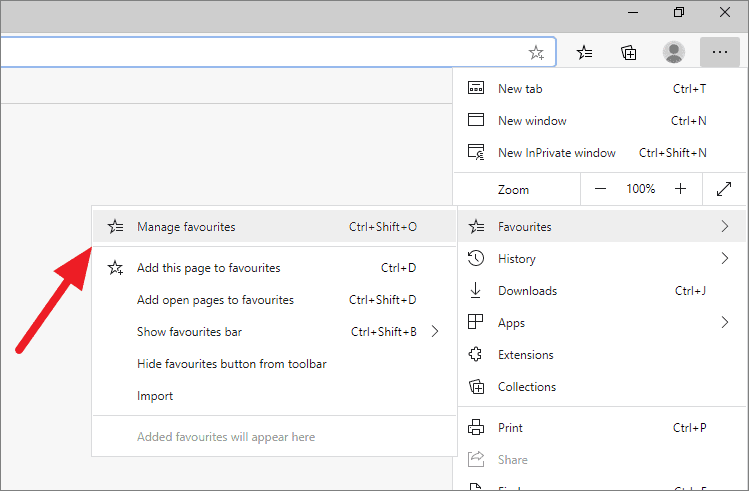749x491 pixels.
Task: Expand the History submenu chevron
Action: point(724,259)
